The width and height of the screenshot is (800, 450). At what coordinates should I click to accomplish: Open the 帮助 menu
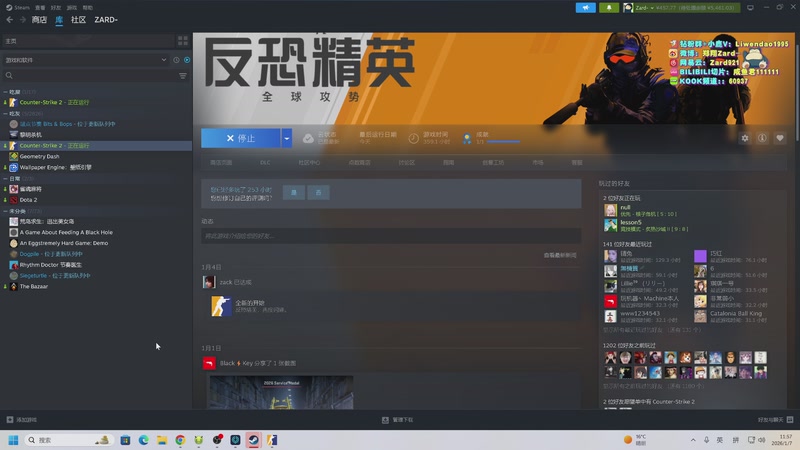pyautogui.click(x=88, y=8)
